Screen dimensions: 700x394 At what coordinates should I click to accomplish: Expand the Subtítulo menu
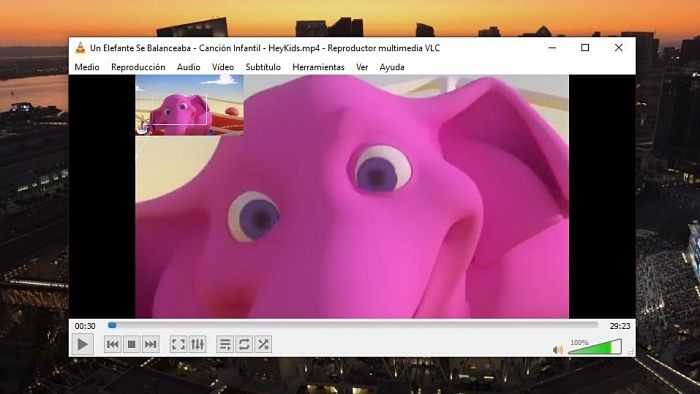(x=263, y=67)
